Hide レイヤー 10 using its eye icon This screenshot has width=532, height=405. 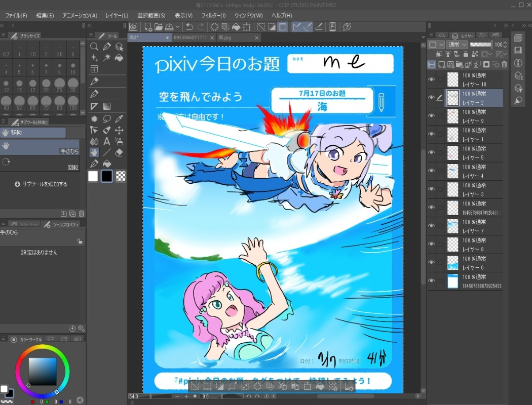coord(432,79)
